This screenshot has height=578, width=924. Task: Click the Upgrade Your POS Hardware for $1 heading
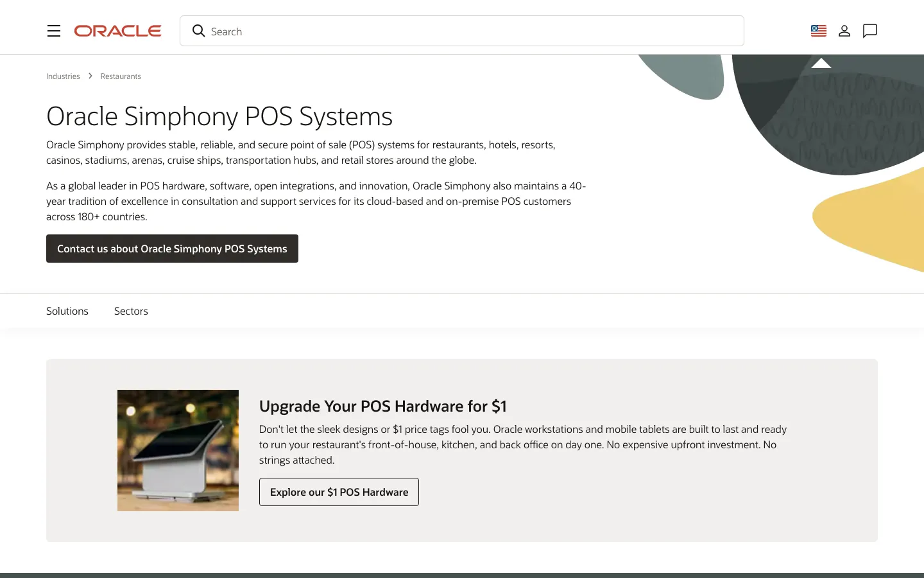tap(383, 406)
